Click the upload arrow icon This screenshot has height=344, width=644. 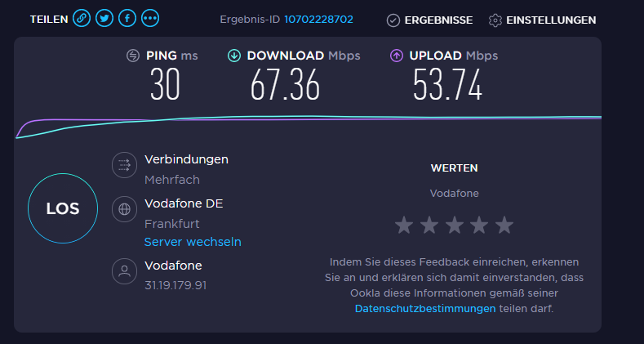(397, 56)
